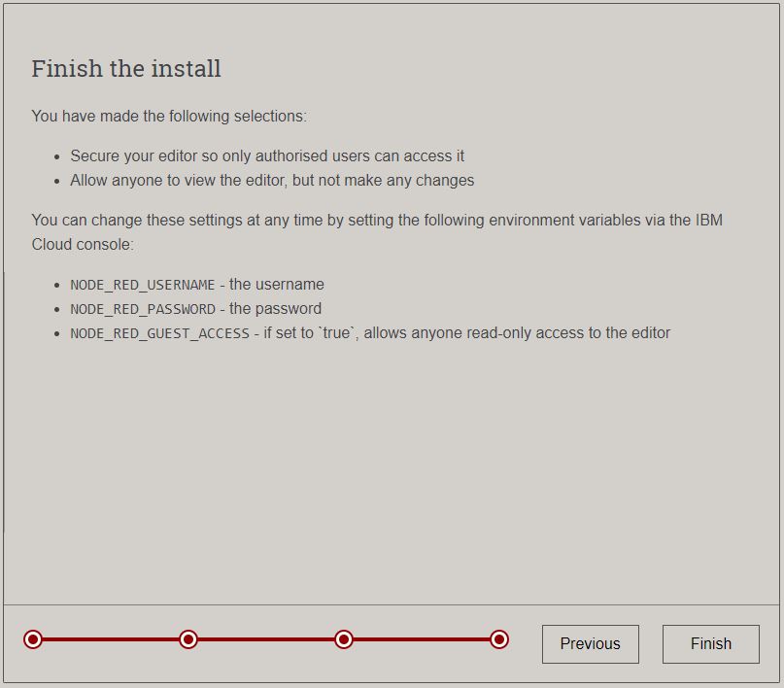The height and width of the screenshot is (688, 784).
Task: Click the NODE_RED_PASSWORD variable name
Action: point(143,309)
